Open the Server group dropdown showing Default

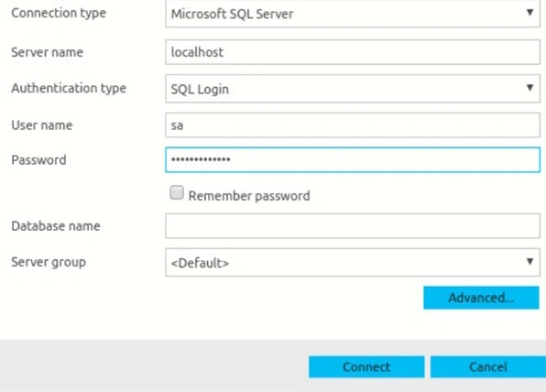pyautogui.click(x=353, y=262)
